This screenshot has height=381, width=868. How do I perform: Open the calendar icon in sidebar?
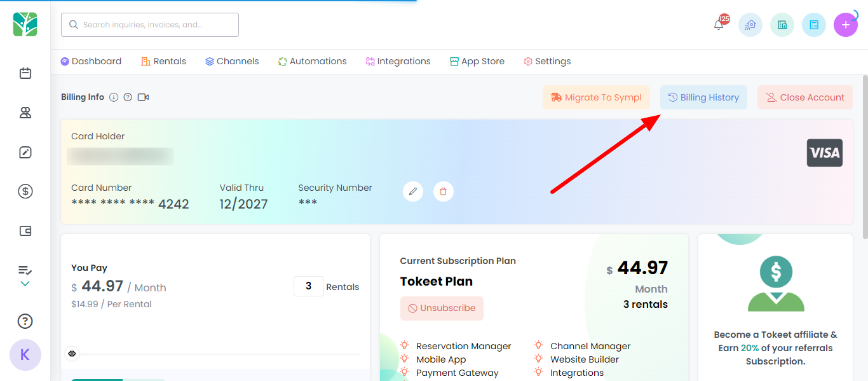(25, 73)
